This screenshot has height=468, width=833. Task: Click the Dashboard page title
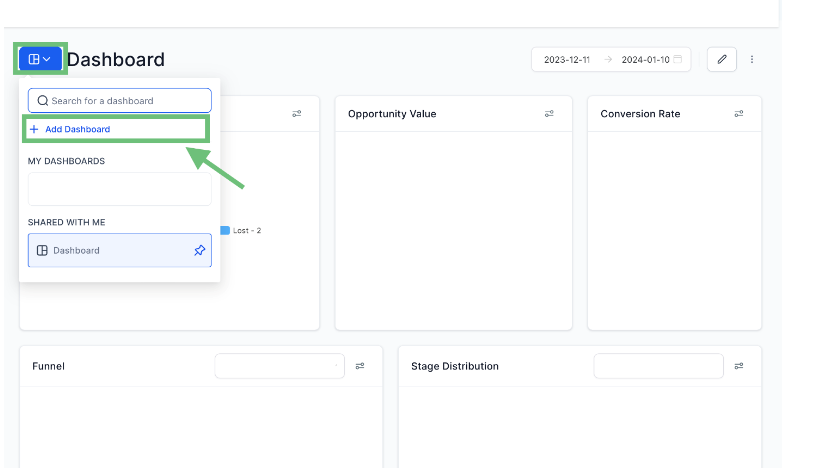pos(115,60)
